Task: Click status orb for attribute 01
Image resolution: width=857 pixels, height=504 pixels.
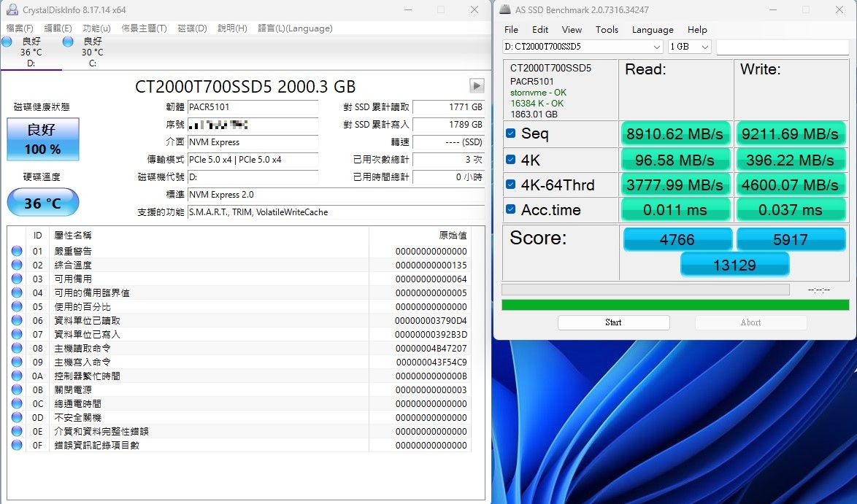Action: tap(17, 251)
